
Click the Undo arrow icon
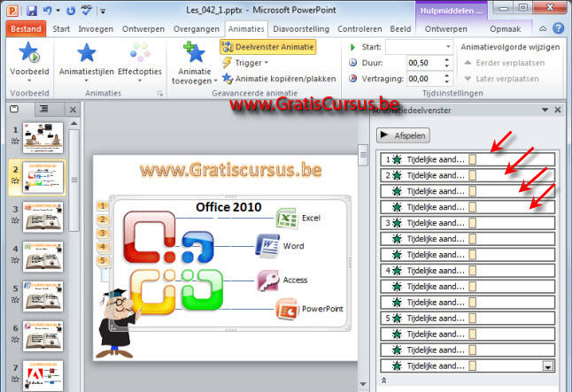[48, 11]
